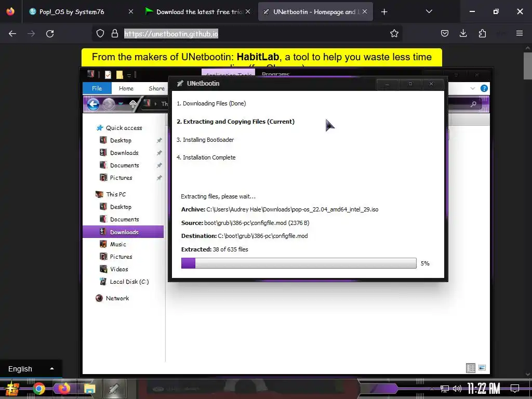The height and width of the screenshot is (399, 532).
Task: Click Explorer search magnifier icon
Action: click(x=473, y=104)
